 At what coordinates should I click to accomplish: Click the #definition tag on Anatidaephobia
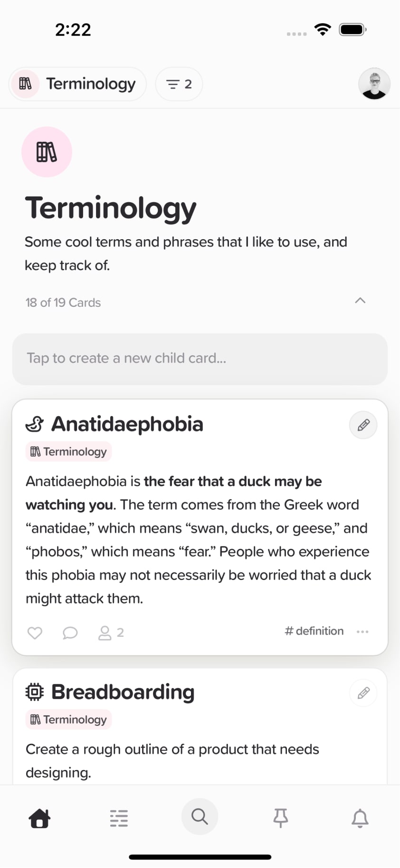tap(314, 631)
